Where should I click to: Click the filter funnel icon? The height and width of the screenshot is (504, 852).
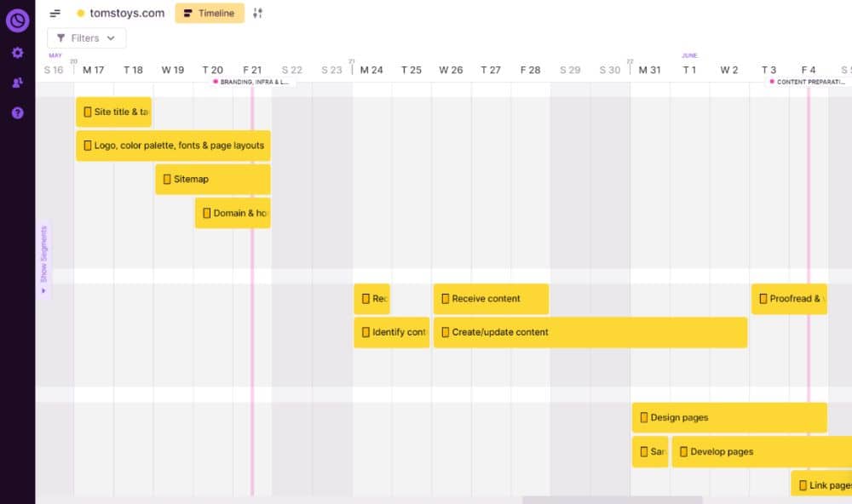[x=60, y=37]
